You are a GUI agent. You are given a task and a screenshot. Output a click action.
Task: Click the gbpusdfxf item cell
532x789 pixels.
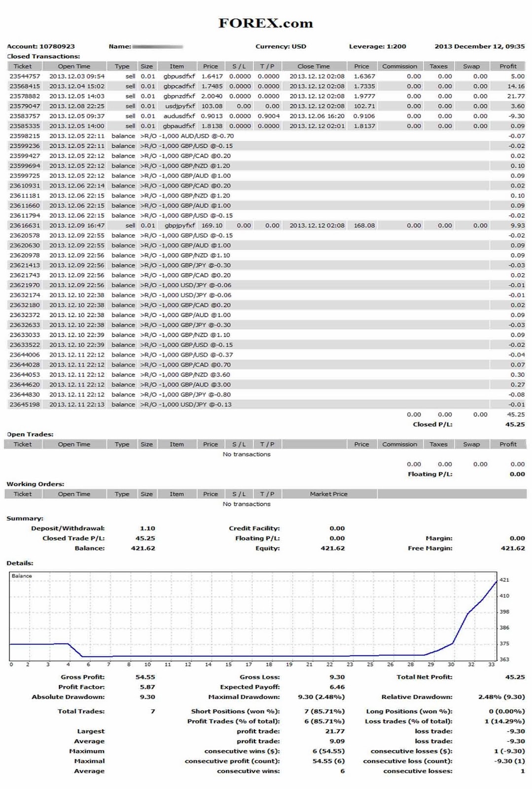point(179,76)
